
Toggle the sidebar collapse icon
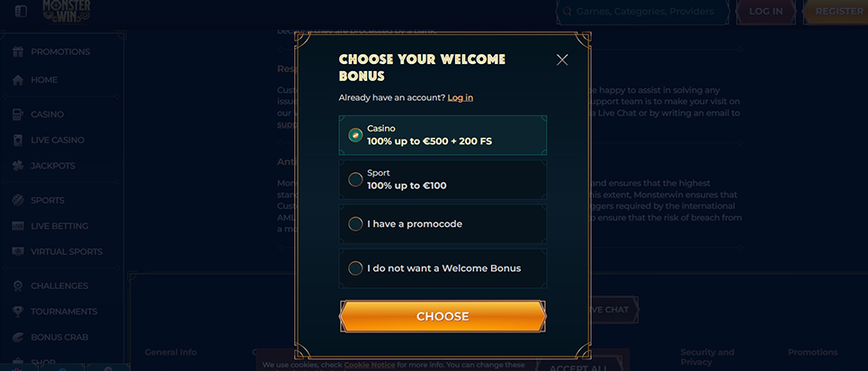point(21,11)
